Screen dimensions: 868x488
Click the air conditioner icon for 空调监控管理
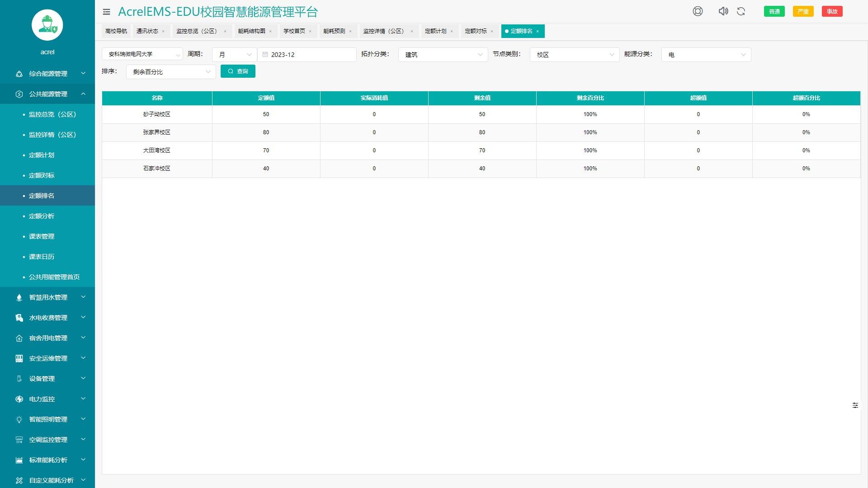point(19,439)
